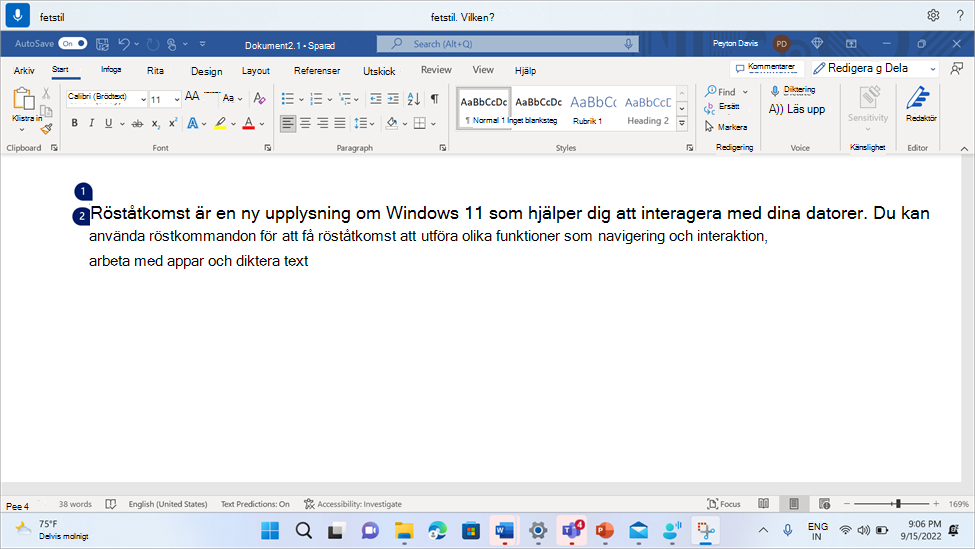The image size is (975, 549).
Task: Toggle Bold formatting
Action: click(x=74, y=123)
